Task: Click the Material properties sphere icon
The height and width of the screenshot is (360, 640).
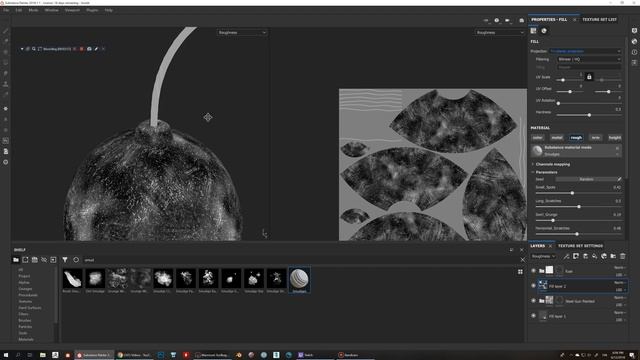Action: pyautogui.click(x=544, y=31)
